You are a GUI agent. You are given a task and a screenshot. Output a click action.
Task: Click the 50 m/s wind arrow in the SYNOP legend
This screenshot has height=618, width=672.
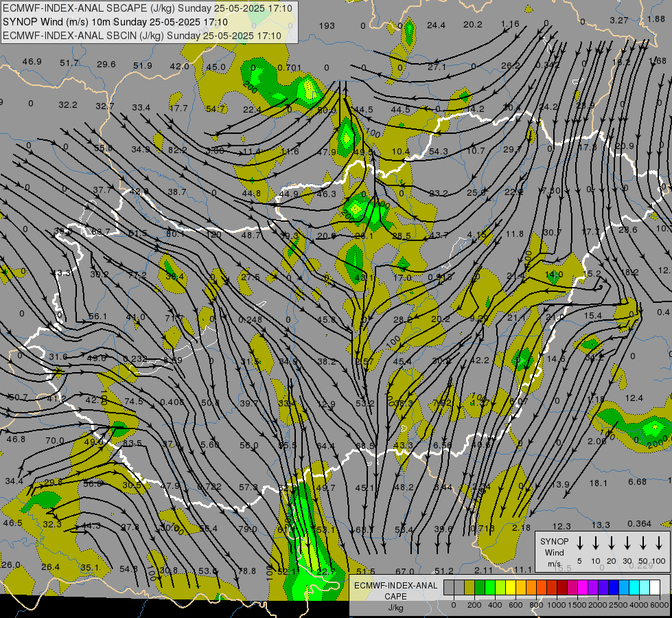pyautogui.click(x=643, y=543)
